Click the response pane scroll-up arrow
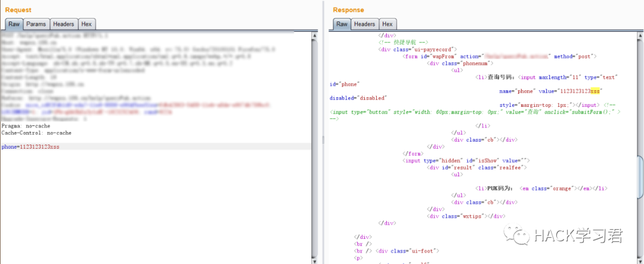The image size is (644, 264). [640, 35]
